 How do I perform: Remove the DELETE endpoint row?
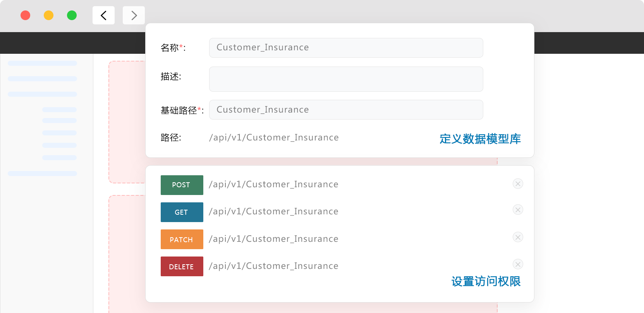click(518, 264)
